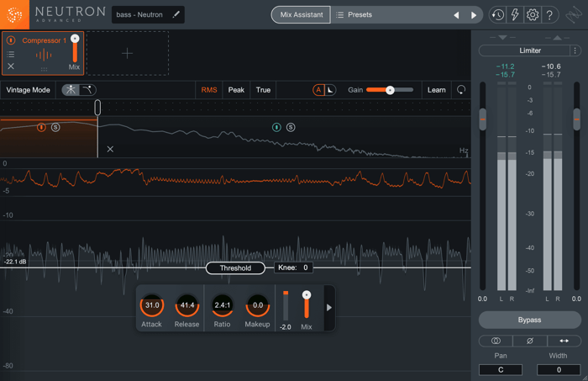Click the iZotope wave logo top right
The height and width of the screenshot is (381, 588).
click(574, 16)
